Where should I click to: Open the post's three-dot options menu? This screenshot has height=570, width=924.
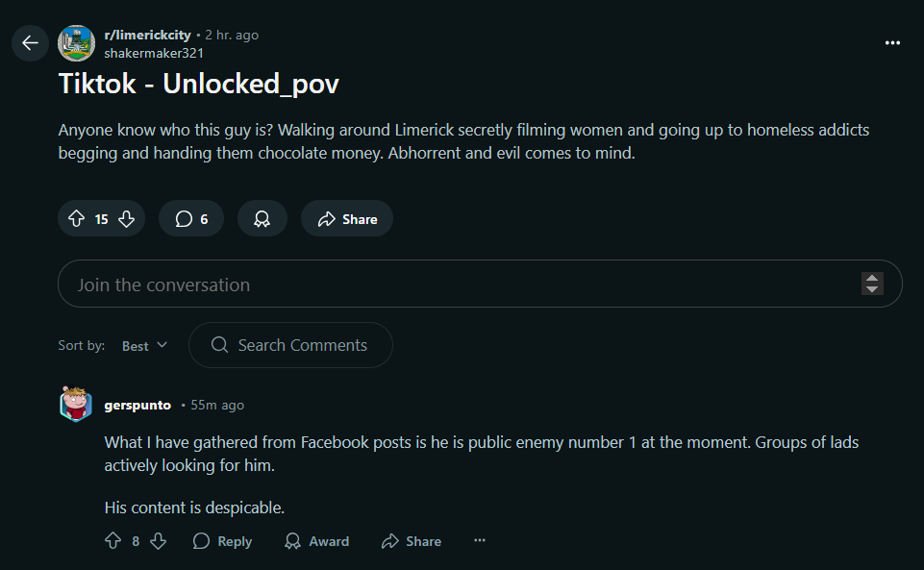(x=892, y=43)
